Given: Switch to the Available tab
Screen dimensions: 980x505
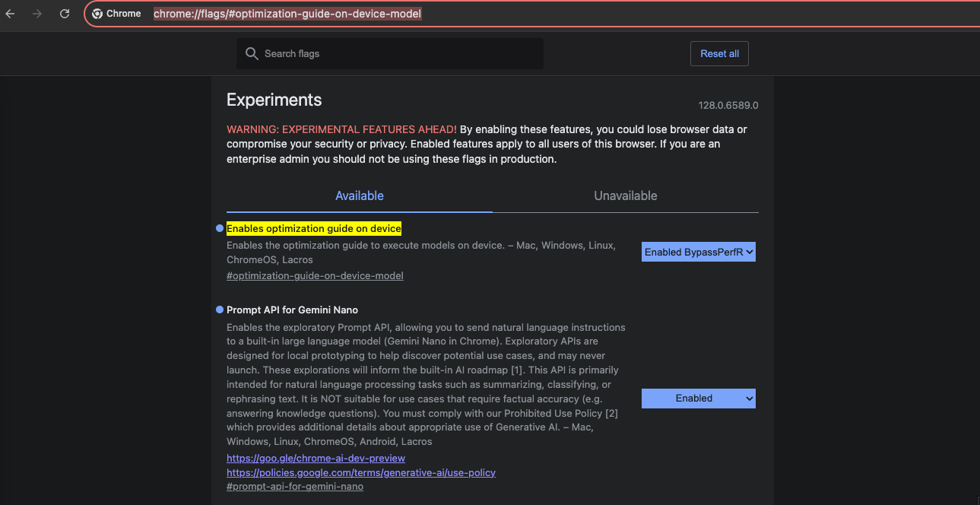Looking at the screenshot, I should pos(360,195).
